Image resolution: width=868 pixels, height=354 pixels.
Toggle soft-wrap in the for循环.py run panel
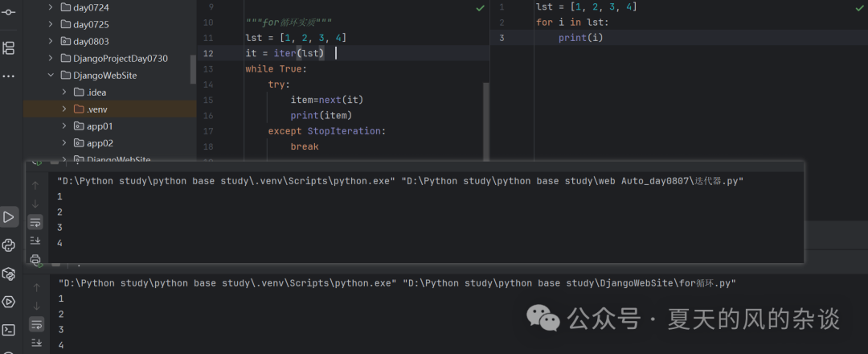tap(36, 324)
